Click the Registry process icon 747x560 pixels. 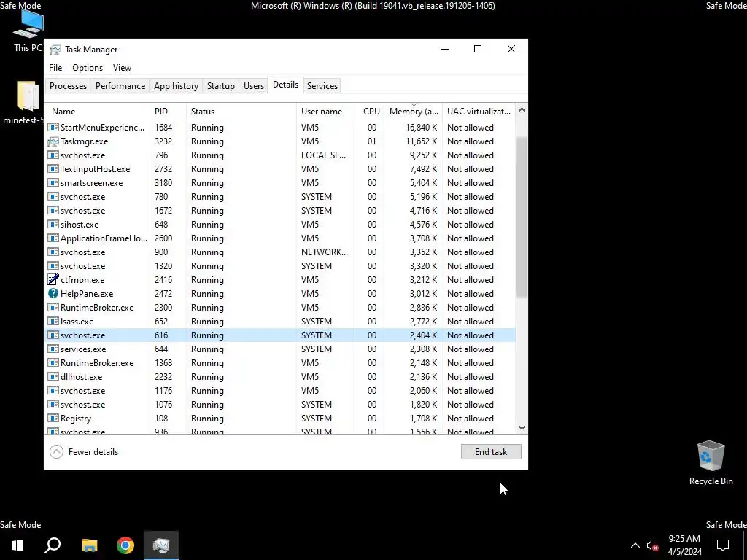tap(53, 419)
